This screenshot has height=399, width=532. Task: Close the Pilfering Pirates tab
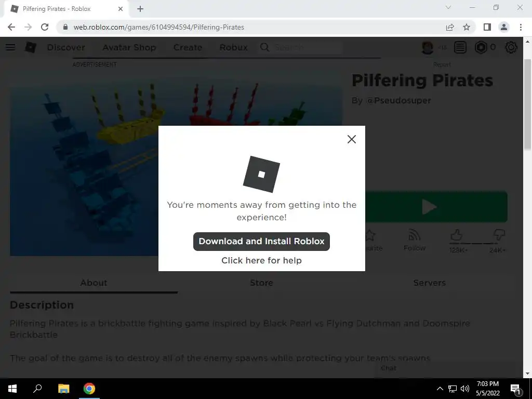[x=121, y=9]
